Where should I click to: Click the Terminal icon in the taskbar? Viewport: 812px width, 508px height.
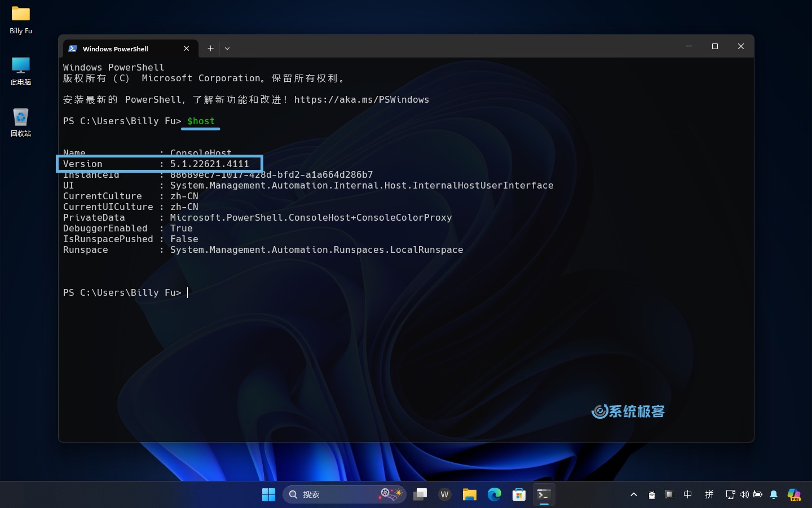pyautogui.click(x=544, y=495)
